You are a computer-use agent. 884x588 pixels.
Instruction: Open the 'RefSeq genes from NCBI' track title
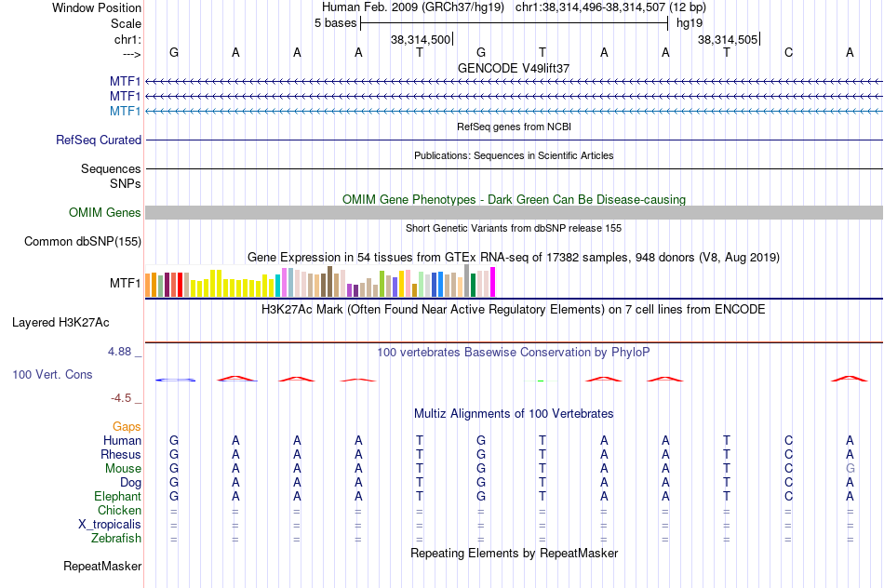(514, 127)
